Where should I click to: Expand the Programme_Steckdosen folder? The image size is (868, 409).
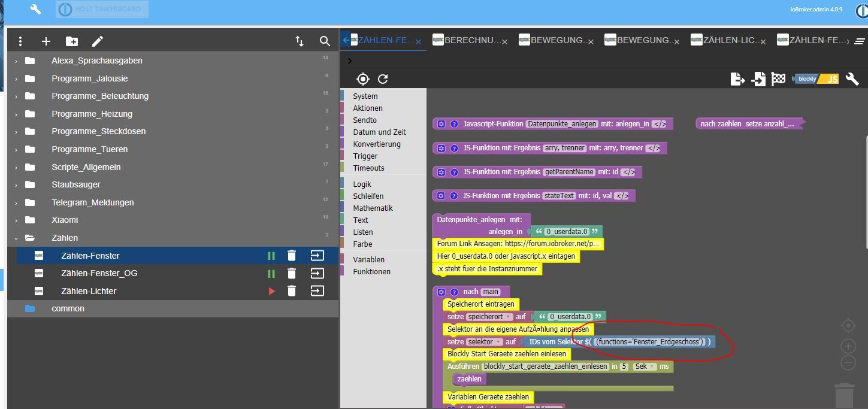16,131
